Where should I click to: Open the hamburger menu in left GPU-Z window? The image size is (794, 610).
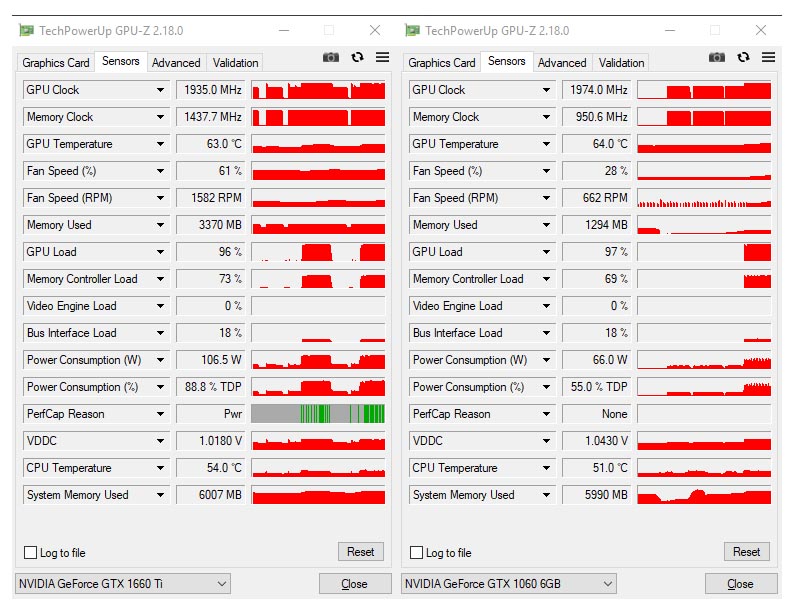(x=382, y=58)
